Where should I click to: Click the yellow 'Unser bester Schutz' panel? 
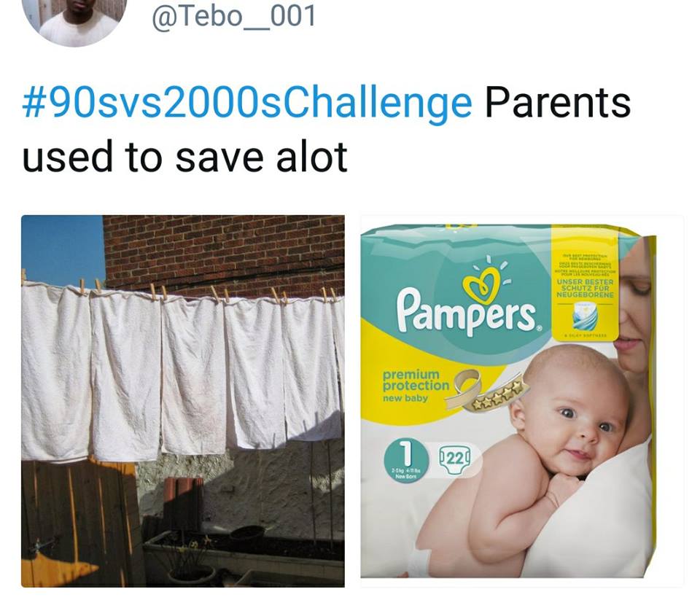[585, 283]
